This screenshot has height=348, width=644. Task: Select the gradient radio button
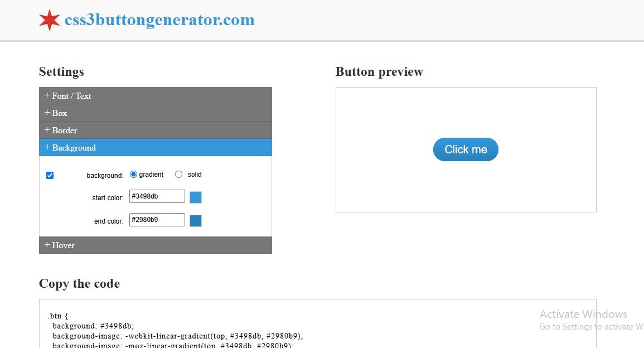click(133, 174)
